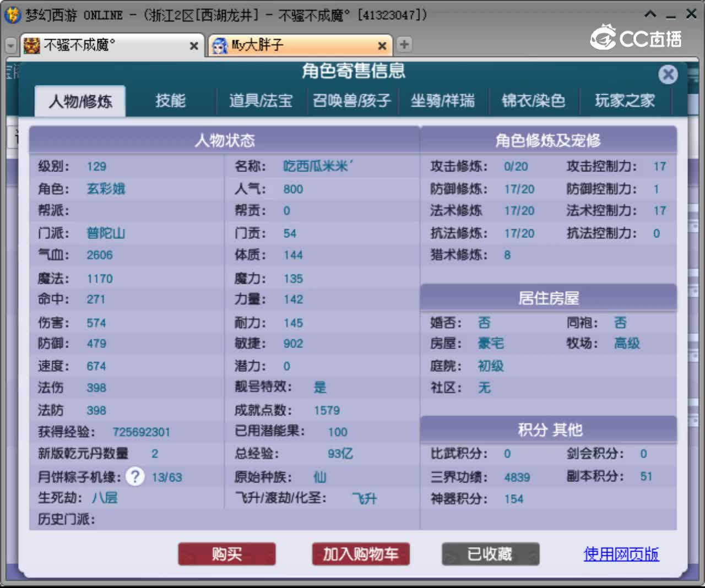Click the 敏捷 value 902
705x588 pixels.
[293, 344]
